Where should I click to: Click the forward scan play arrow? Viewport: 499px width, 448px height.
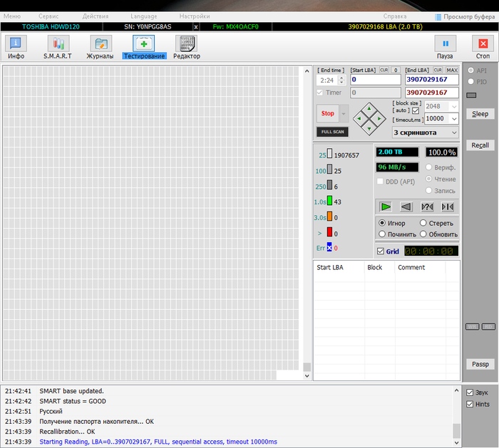coord(386,207)
